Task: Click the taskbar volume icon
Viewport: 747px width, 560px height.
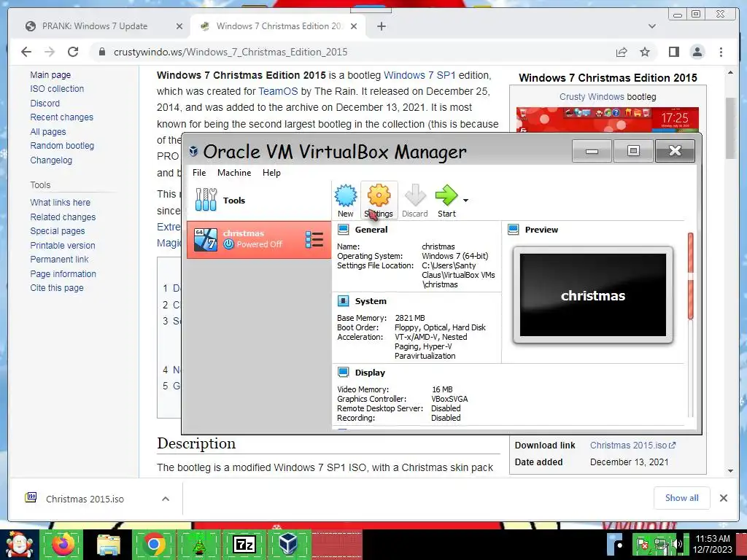Action: coord(678,544)
